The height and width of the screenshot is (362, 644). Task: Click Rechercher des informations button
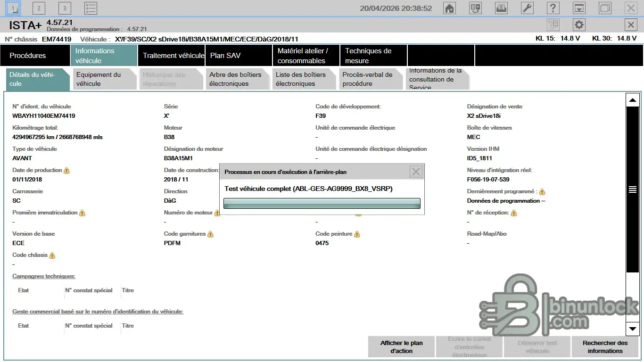pyautogui.click(x=605, y=347)
